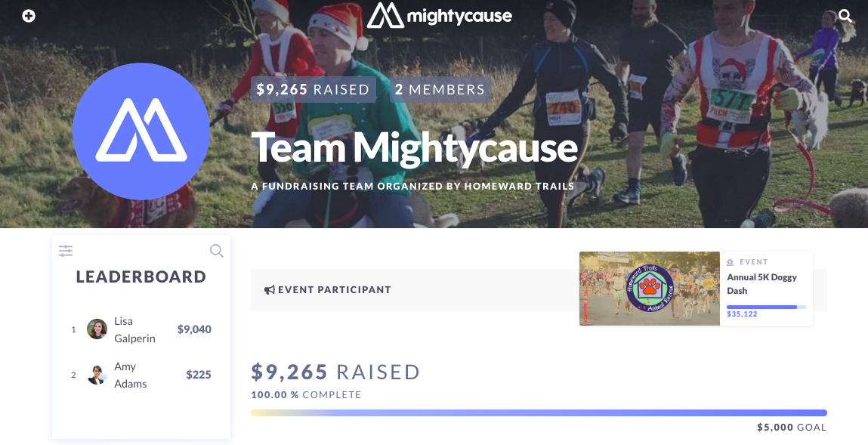Open the Annual 5K Doggy Dash event
Screen dimensions: 868x445
761,284
